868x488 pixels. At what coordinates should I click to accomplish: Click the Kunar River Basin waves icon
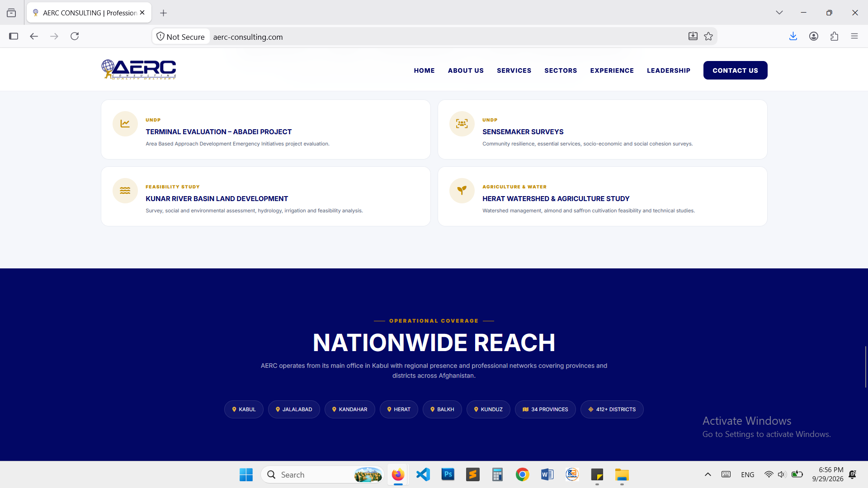point(125,191)
